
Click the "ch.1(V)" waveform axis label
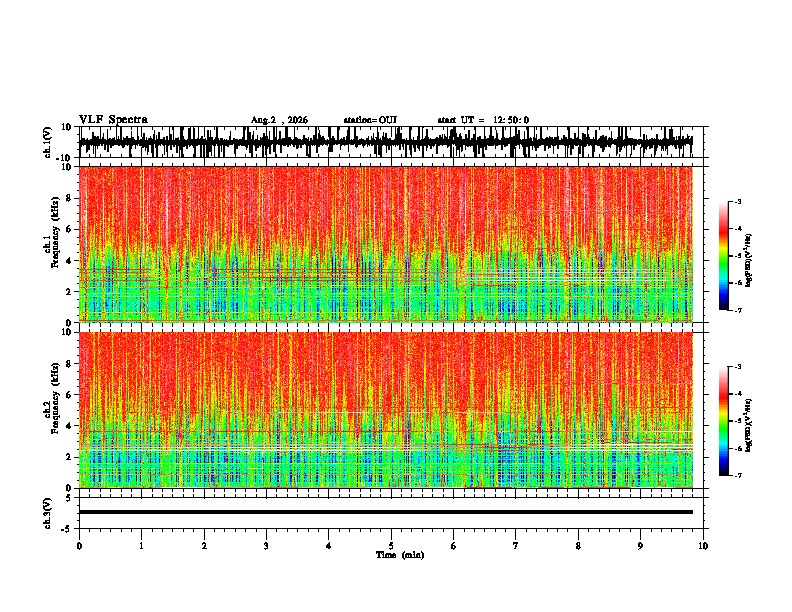[48, 142]
